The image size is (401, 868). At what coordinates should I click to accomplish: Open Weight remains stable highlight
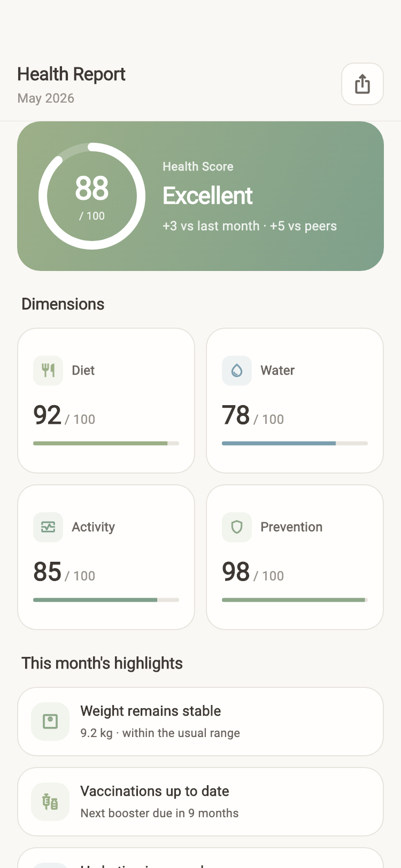pyautogui.click(x=200, y=722)
